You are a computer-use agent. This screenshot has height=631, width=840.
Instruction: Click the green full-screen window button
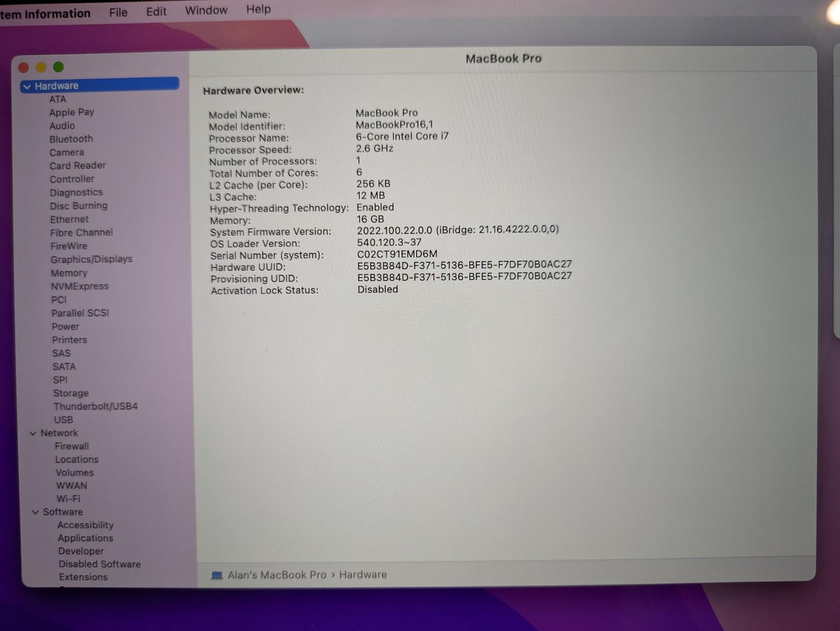(x=58, y=67)
